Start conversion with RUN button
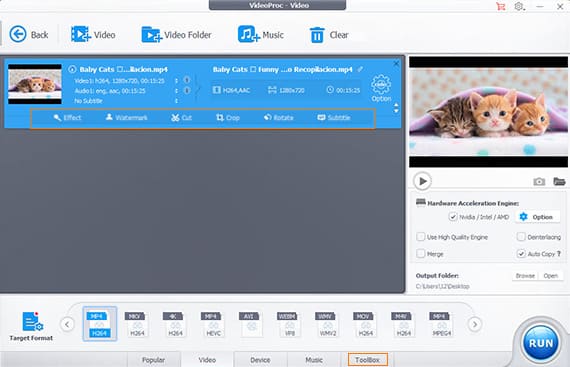The height and width of the screenshot is (367, 570). point(541,343)
